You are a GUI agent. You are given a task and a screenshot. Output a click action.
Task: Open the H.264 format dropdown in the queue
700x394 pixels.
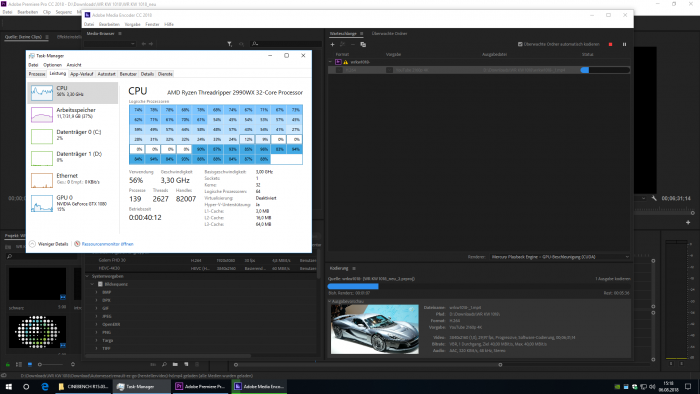339,70
